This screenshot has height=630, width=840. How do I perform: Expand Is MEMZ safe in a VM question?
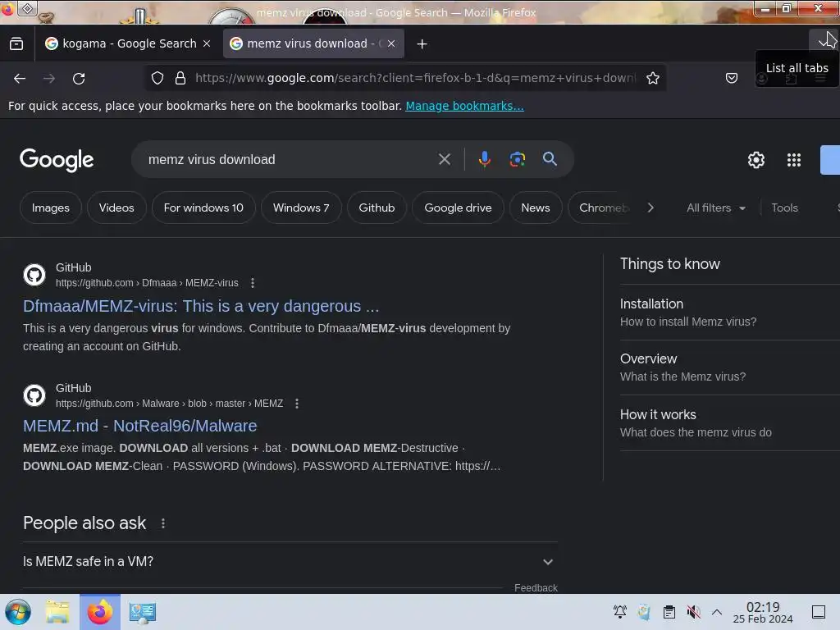[290, 561]
